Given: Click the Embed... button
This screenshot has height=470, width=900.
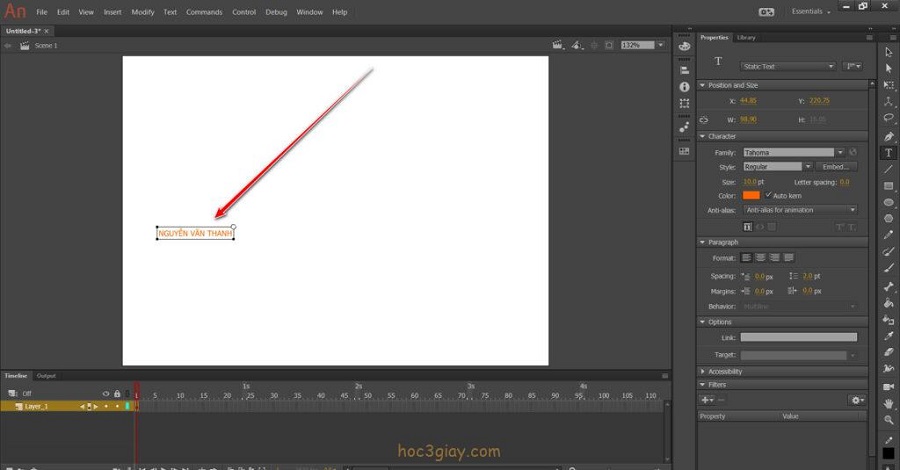Looking at the screenshot, I should coord(838,167).
